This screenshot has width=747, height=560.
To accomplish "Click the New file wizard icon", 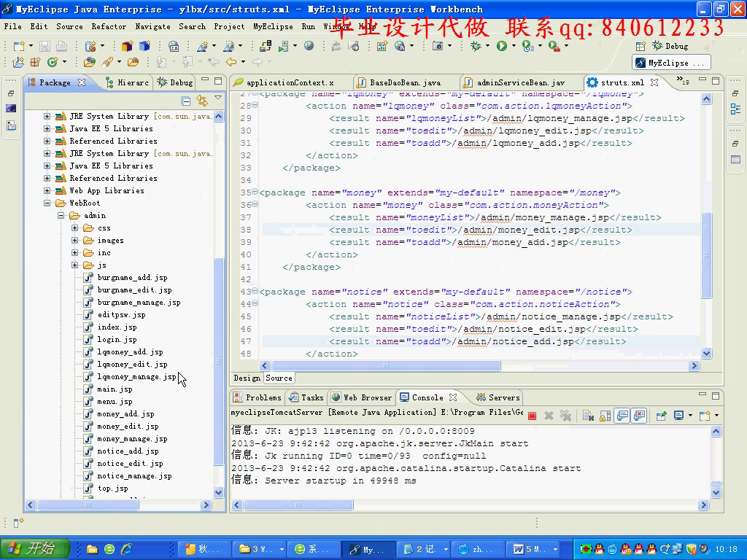I will pyautogui.click(x=18, y=46).
